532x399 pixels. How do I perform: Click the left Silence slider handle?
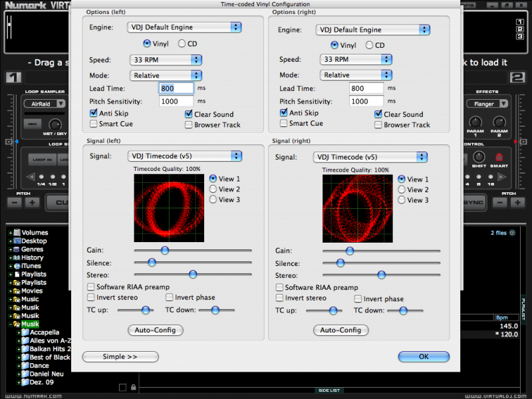[152, 262]
